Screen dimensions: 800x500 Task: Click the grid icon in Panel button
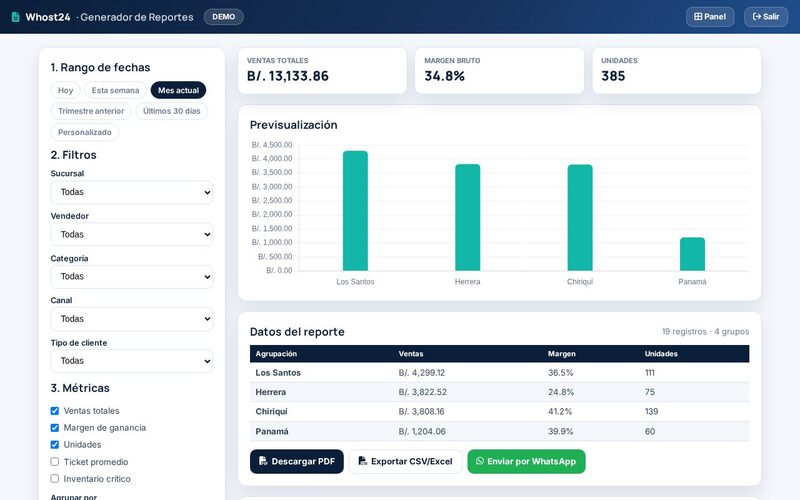click(x=698, y=16)
